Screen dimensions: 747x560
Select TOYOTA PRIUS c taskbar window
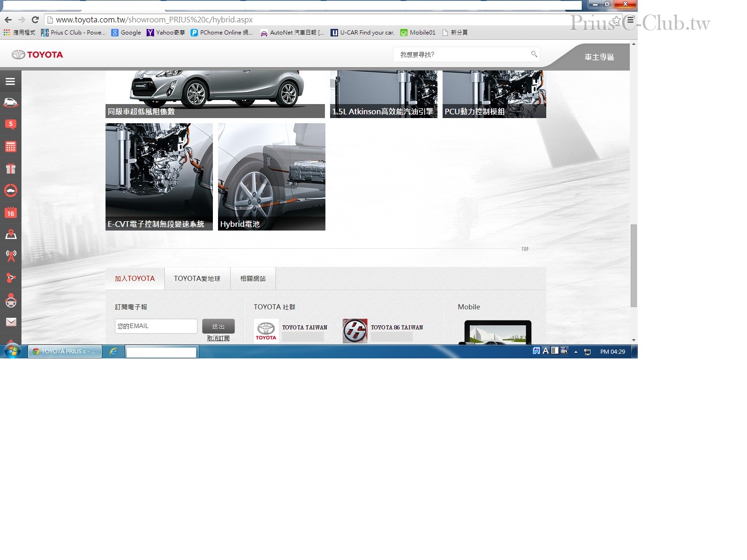[65, 351]
